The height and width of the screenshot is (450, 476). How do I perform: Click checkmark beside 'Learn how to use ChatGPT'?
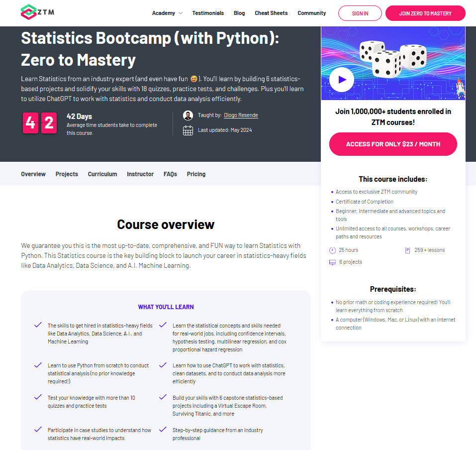coord(163,364)
